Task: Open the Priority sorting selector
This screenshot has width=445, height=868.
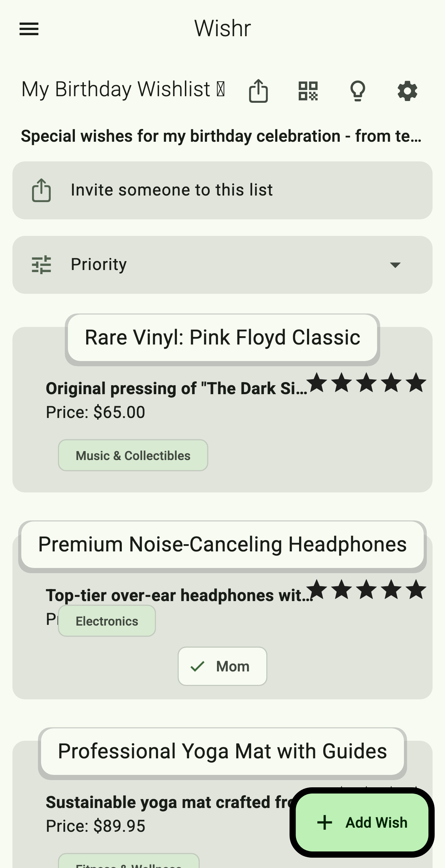Action: (222, 265)
